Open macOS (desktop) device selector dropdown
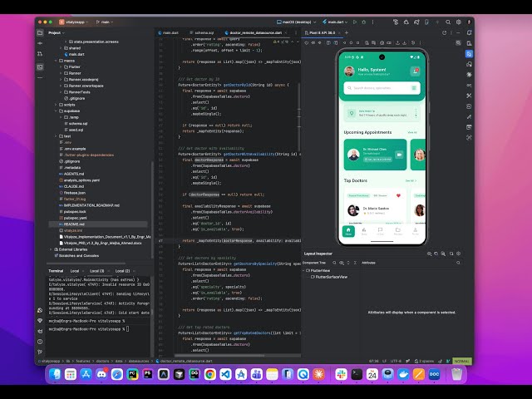The height and width of the screenshot is (399, 532). click(x=297, y=22)
